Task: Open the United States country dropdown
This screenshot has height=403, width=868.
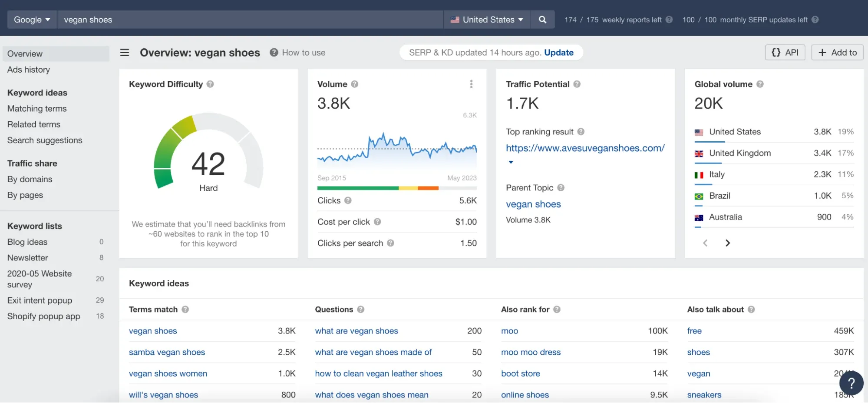Action: [487, 20]
